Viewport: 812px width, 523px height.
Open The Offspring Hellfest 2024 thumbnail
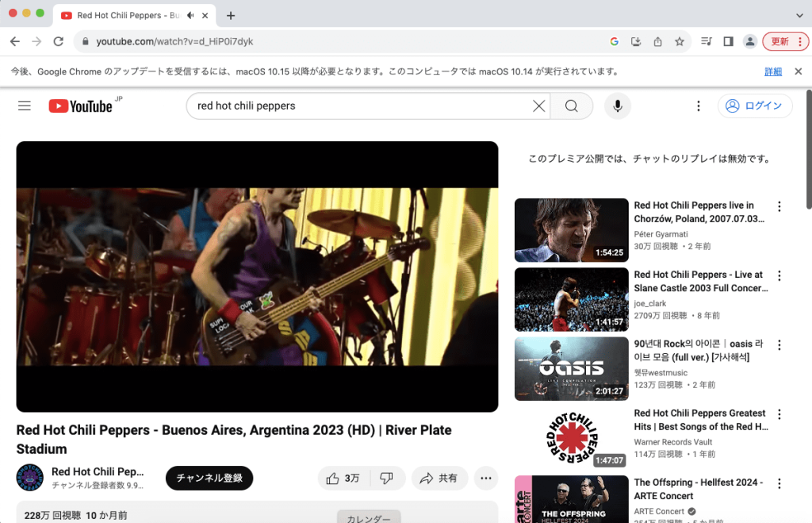tap(571, 499)
